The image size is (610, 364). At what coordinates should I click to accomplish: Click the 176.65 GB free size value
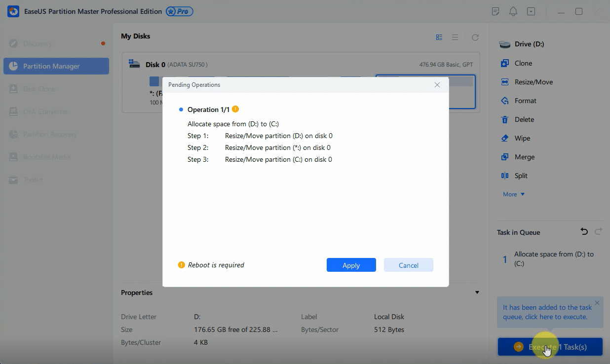[x=235, y=329]
